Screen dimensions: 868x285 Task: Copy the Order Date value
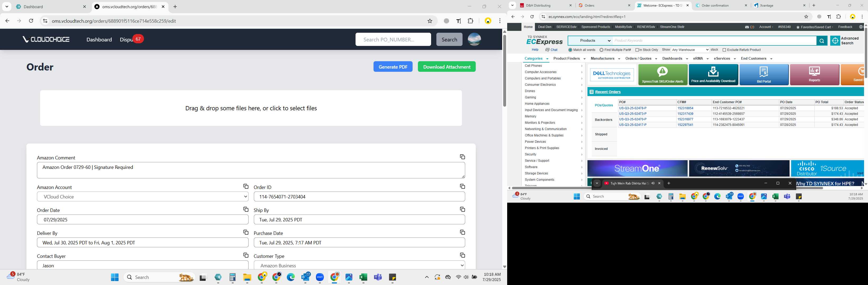246,209
